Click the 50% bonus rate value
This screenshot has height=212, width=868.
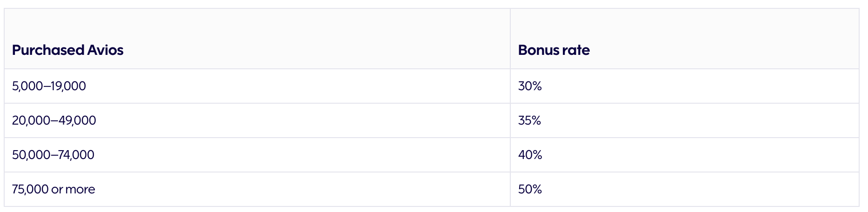pyautogui.click(x=530, y=190)
